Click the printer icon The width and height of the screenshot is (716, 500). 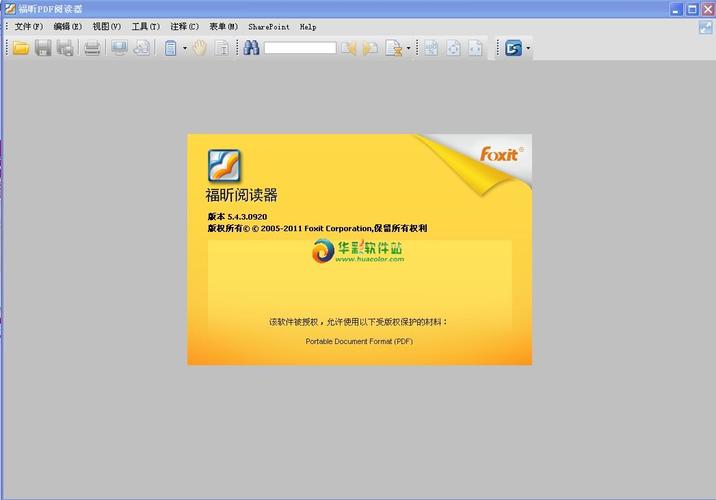coord(92,48)
